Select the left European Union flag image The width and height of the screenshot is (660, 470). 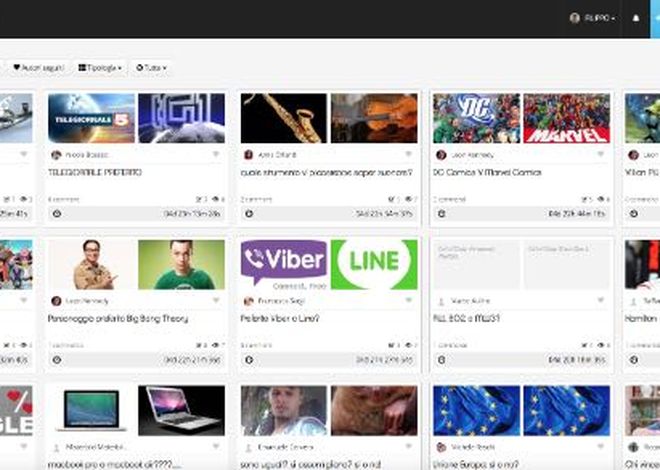coord(476,410)
